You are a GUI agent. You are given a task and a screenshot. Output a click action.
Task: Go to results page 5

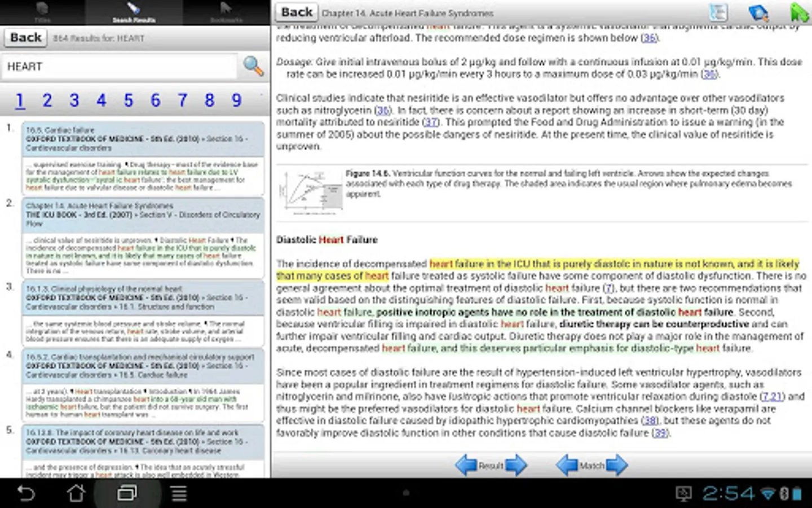click(x=128, y=100)
